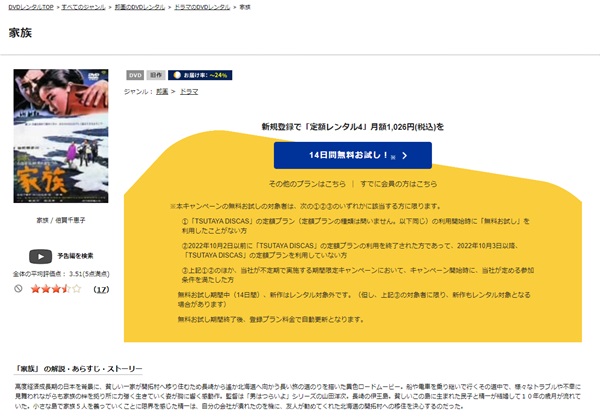Click the 旧作 badge

(156, 75)
